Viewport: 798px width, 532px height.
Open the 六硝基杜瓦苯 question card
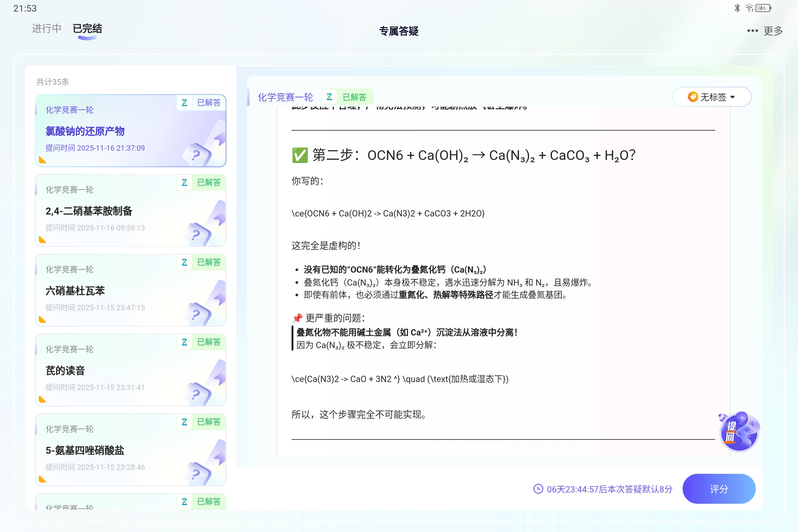pos(130,291)
